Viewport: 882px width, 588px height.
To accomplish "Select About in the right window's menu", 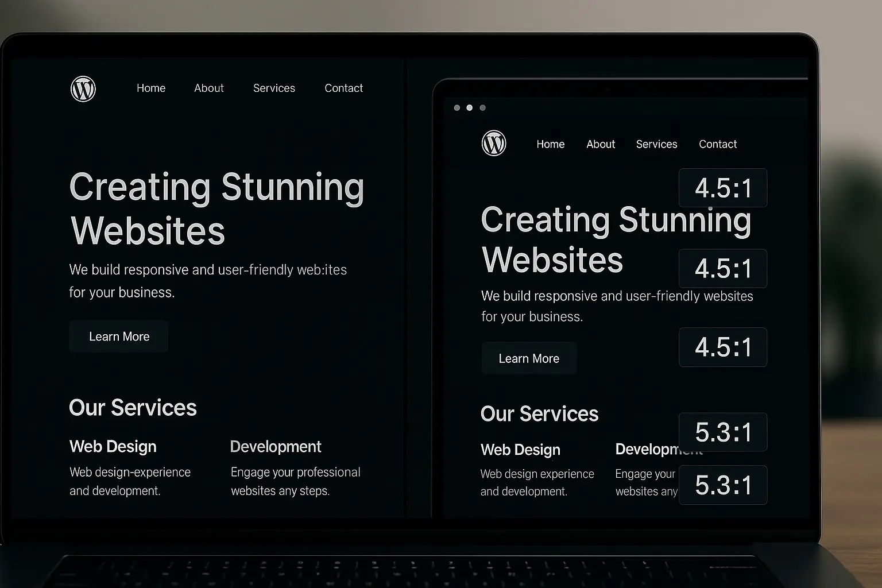I will pos(601,144).
